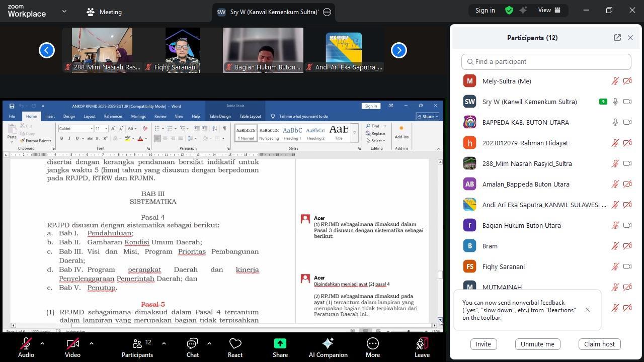Viewport: 644px width, 362px height.
Task: Click the Claim host button
Action: point(599,344)
